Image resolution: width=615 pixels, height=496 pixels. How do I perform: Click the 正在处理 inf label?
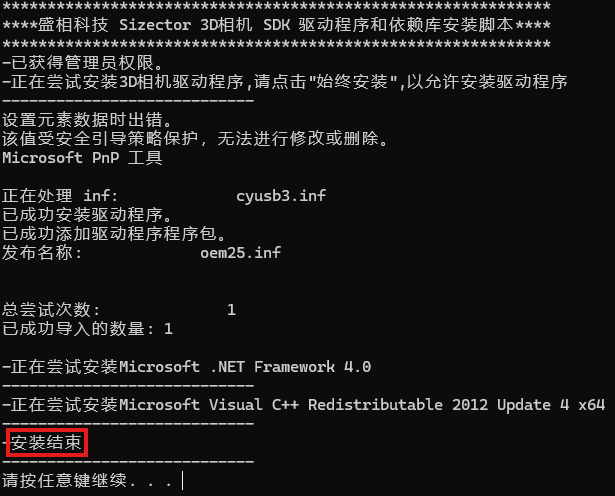[x=60, y=196]
